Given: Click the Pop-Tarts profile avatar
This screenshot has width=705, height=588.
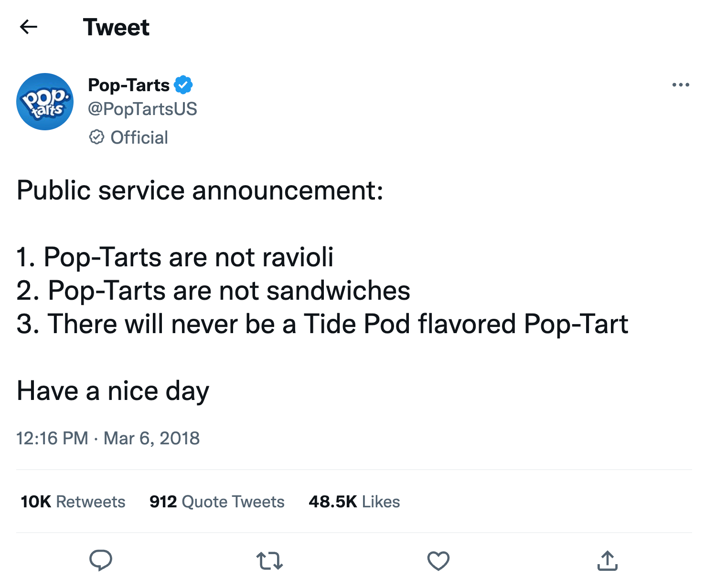Looking at the screenshot, I should [45, 102].
